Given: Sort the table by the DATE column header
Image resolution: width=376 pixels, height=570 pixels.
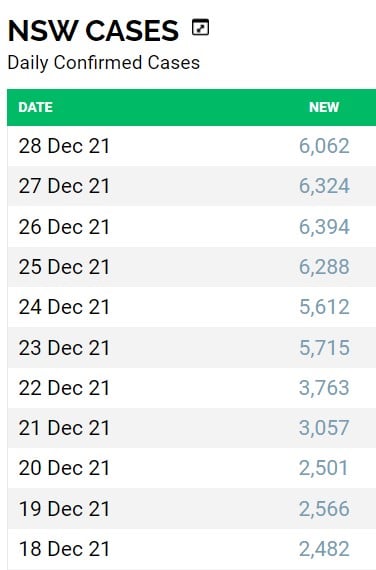Looking at the screenshot, I should pos(36,107).
